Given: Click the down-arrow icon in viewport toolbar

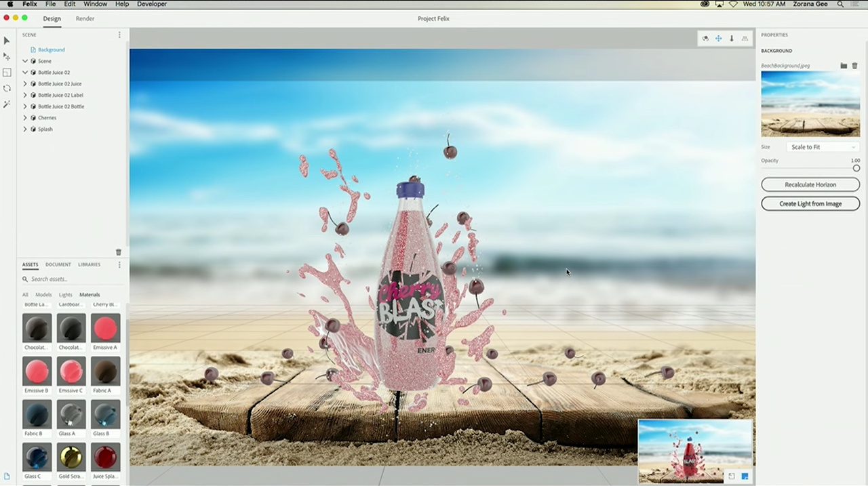Looking at the screenshot, I should coord(732,39).
